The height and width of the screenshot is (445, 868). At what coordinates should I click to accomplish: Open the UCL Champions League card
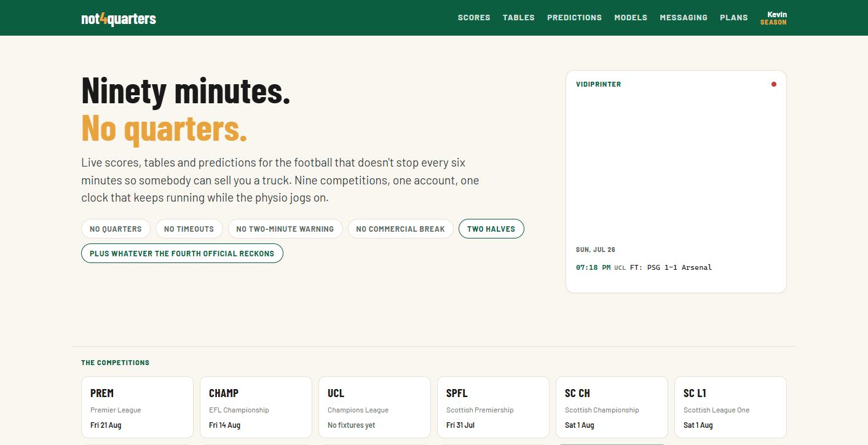click(x=374, y=407)
